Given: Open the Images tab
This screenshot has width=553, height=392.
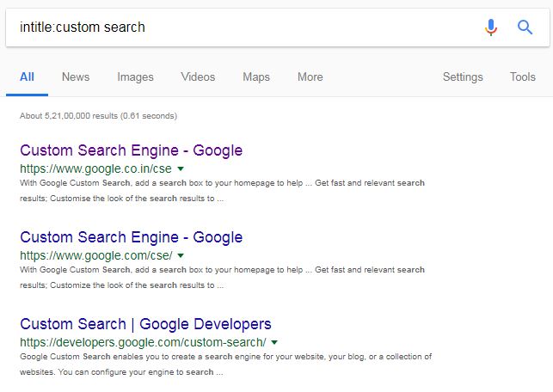Looking at the screenshot, I should (x=135, y=77).
